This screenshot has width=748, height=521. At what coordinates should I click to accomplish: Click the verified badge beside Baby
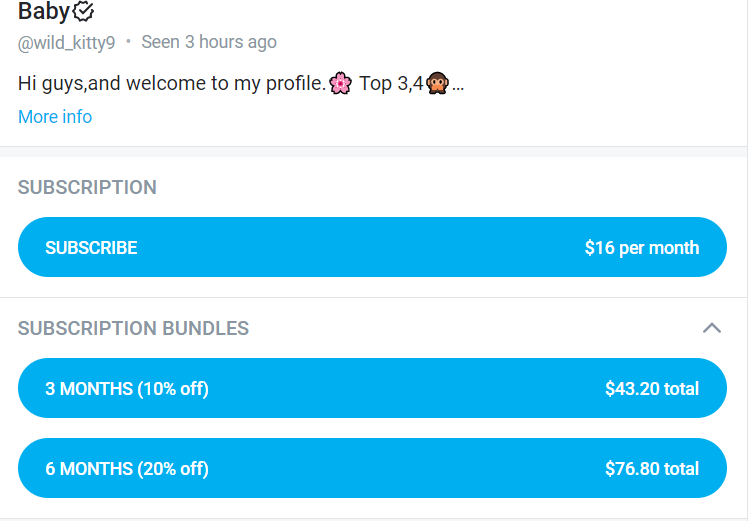pyautogui.click(x=85, y=12)
